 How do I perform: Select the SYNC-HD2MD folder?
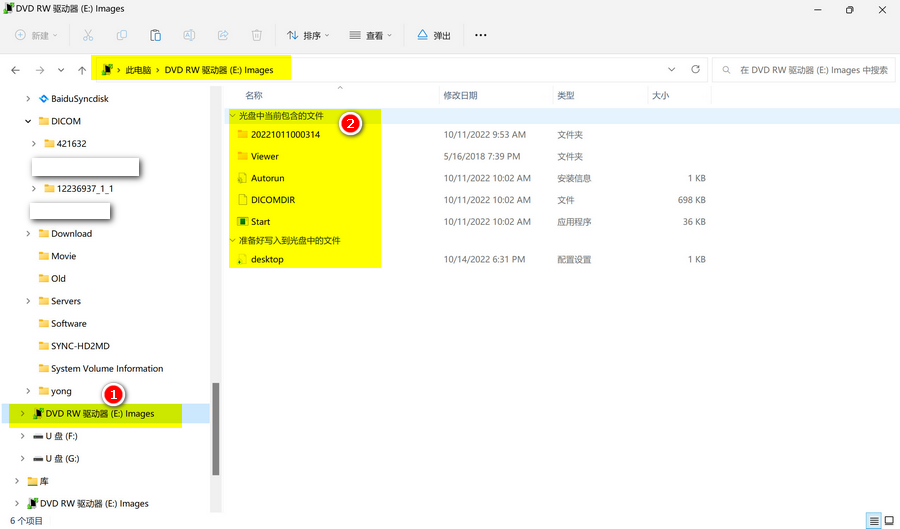[80, 346]
